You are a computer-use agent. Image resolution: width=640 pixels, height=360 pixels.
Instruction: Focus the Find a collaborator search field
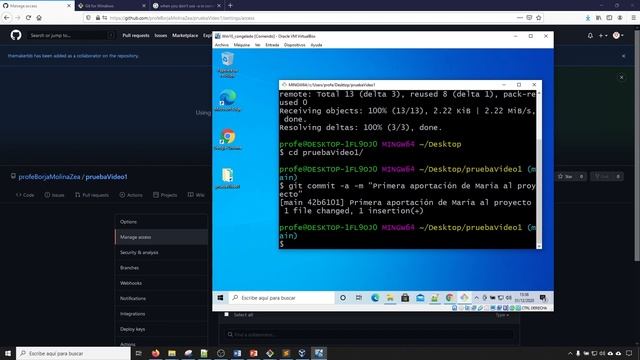coord(369,334)
